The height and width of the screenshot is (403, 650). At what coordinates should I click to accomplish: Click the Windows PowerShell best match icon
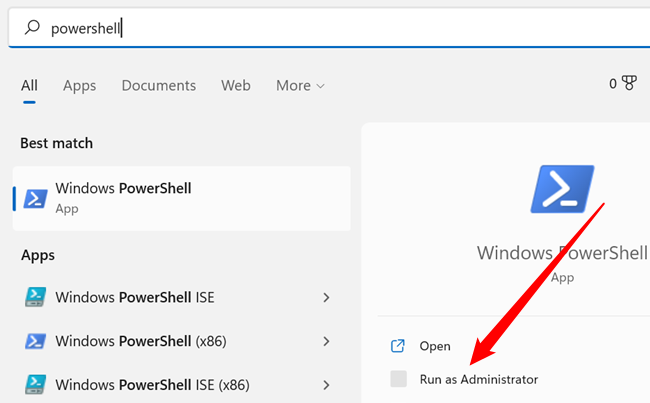(35, 199)
